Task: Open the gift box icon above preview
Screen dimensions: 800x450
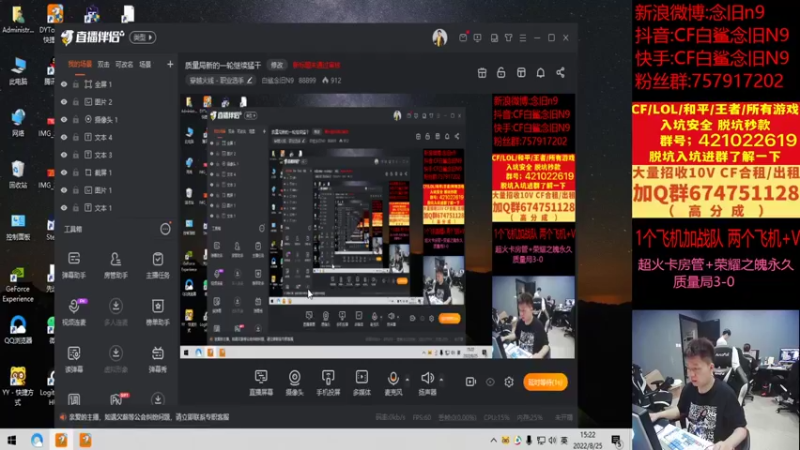Action: coord(482,72)
